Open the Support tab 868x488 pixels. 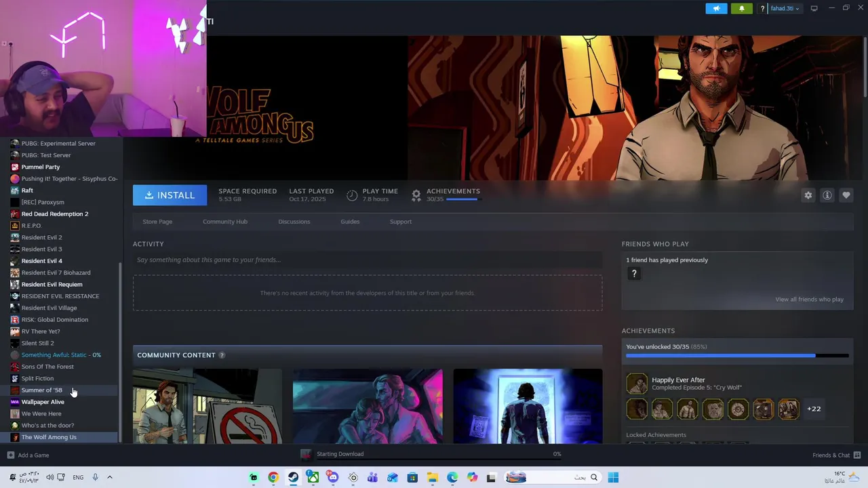(401, 222)
